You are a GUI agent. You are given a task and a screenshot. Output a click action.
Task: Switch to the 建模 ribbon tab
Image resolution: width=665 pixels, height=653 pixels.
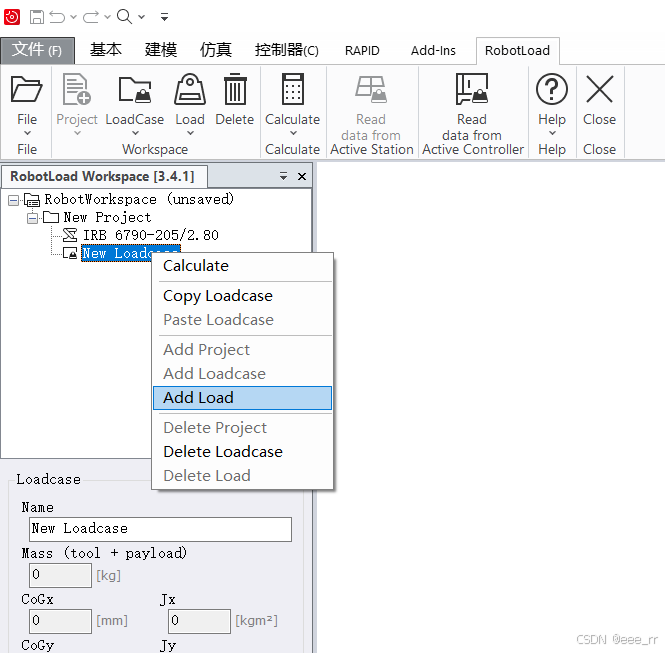[161, 50]
